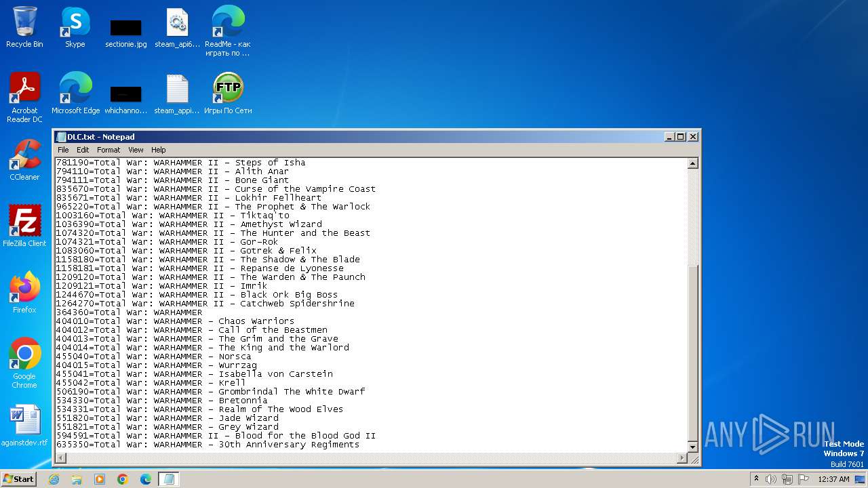Image resolution: width=868 pixels, height=488 pixels.
Task: Maximize the Notepad window
Action: (681, 137)
